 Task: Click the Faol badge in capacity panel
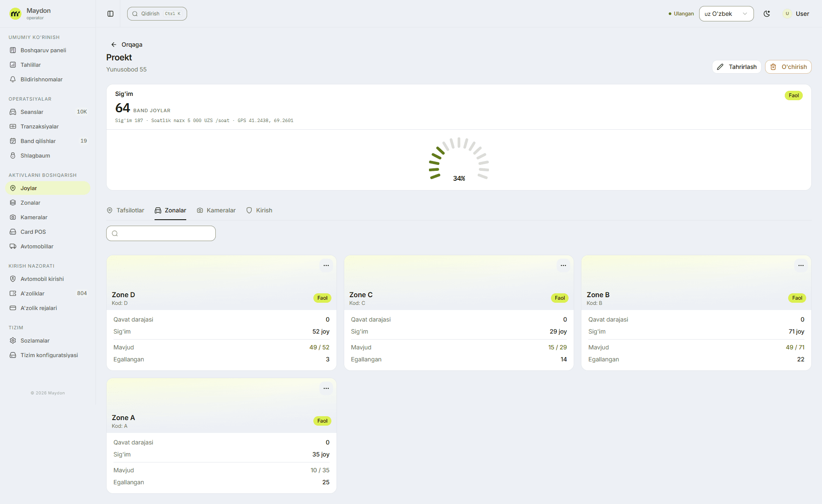tap(794, 95)
